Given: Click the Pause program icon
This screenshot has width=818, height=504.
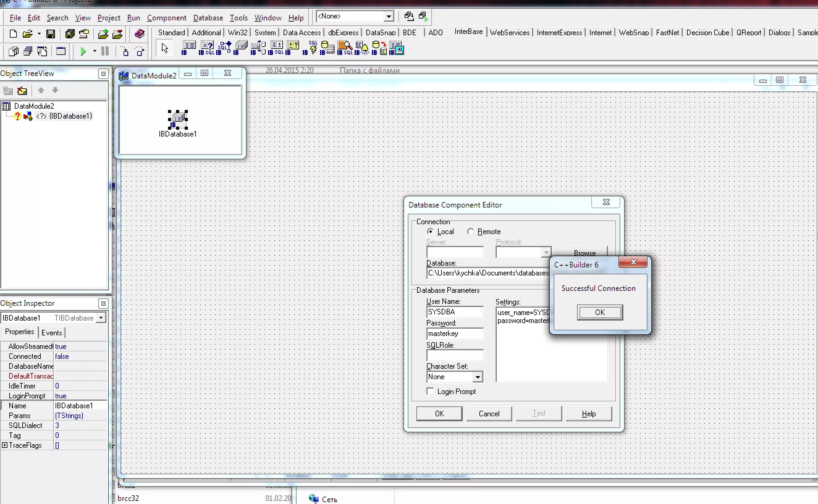Looking at the screenshot, I should [x=105, y=51].
